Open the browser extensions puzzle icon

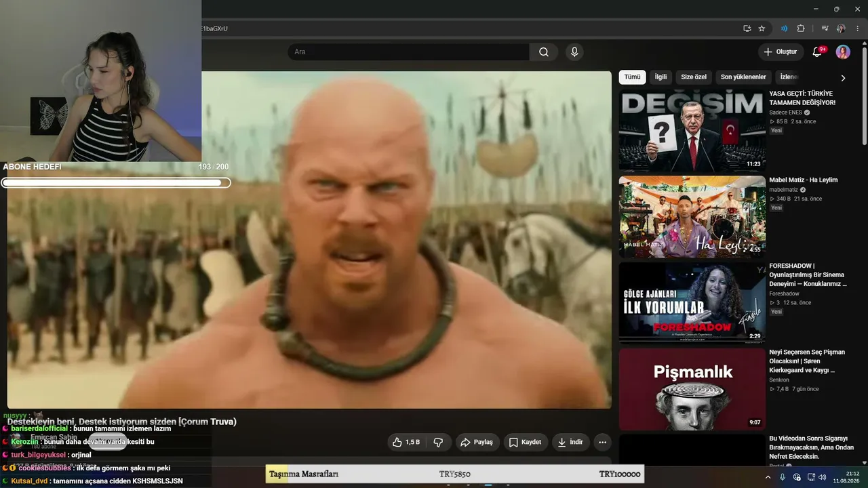pyautogui.click(x=801, y=28)
